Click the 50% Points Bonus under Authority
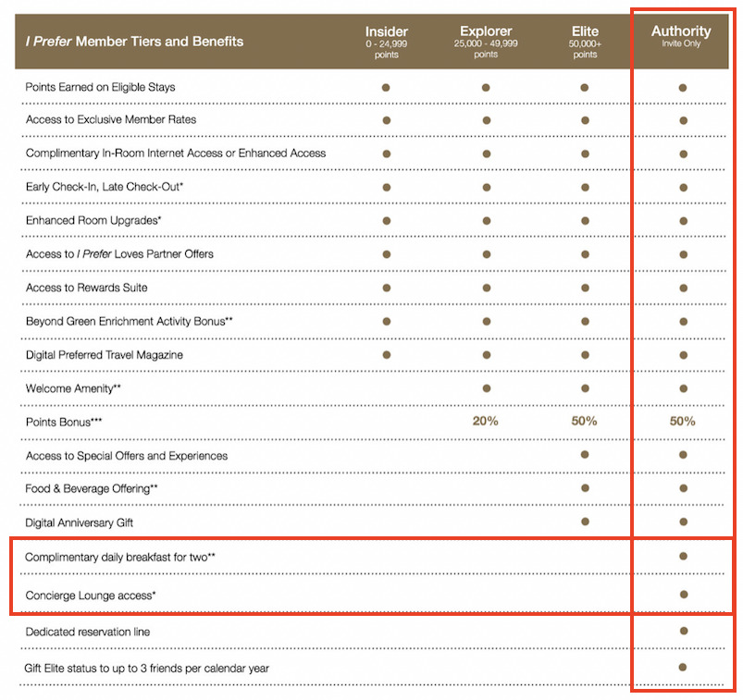 pos(682,421)
